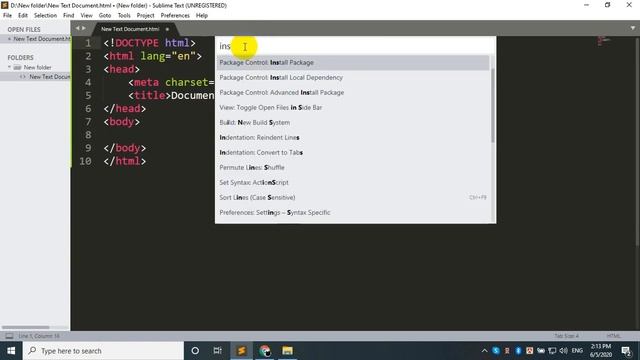The height and width of the screenshot is (360, 640).
Task: Open the notification action center icon
Action: (x=627, y=351)
